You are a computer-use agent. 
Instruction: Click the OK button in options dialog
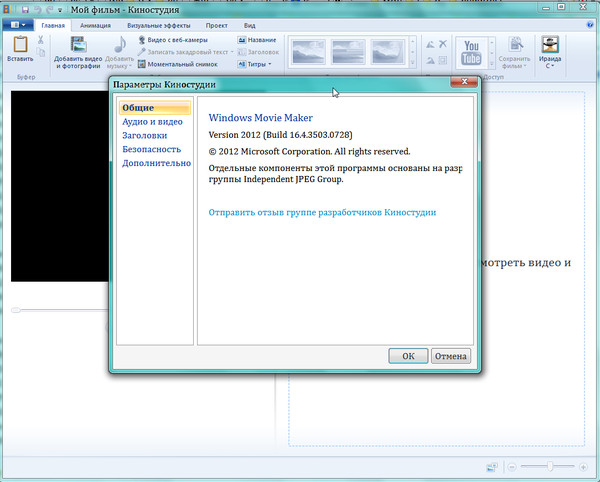(x=408, y=356)
